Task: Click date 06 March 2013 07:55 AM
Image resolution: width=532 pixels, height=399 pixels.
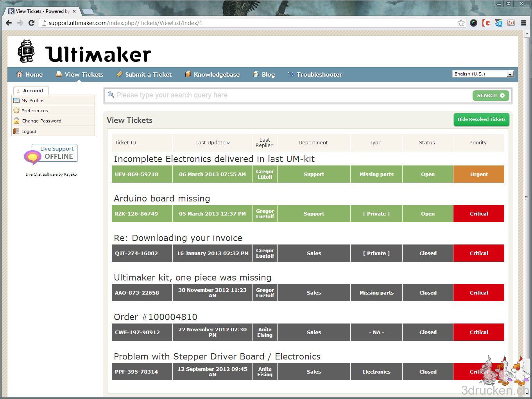Action: coord(212,174)
